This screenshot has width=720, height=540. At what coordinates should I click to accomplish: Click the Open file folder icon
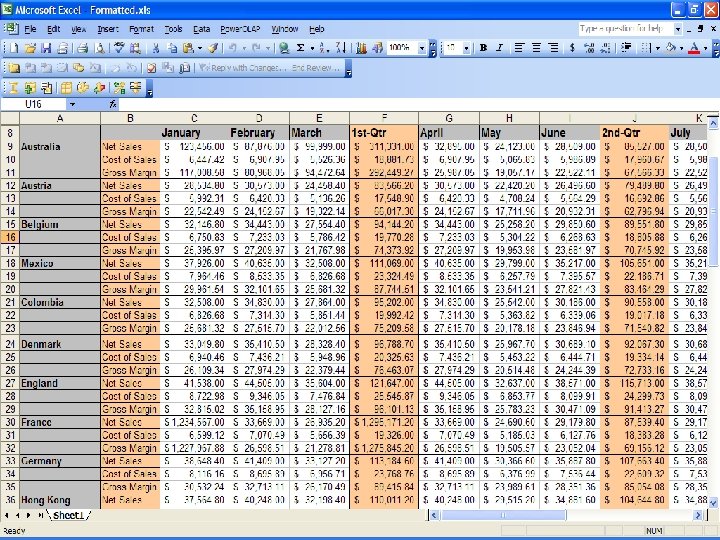click(x=30, y=48)
